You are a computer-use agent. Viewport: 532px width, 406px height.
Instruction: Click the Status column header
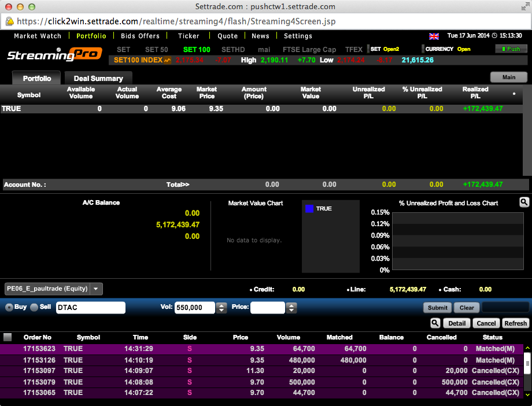point(492,337)
